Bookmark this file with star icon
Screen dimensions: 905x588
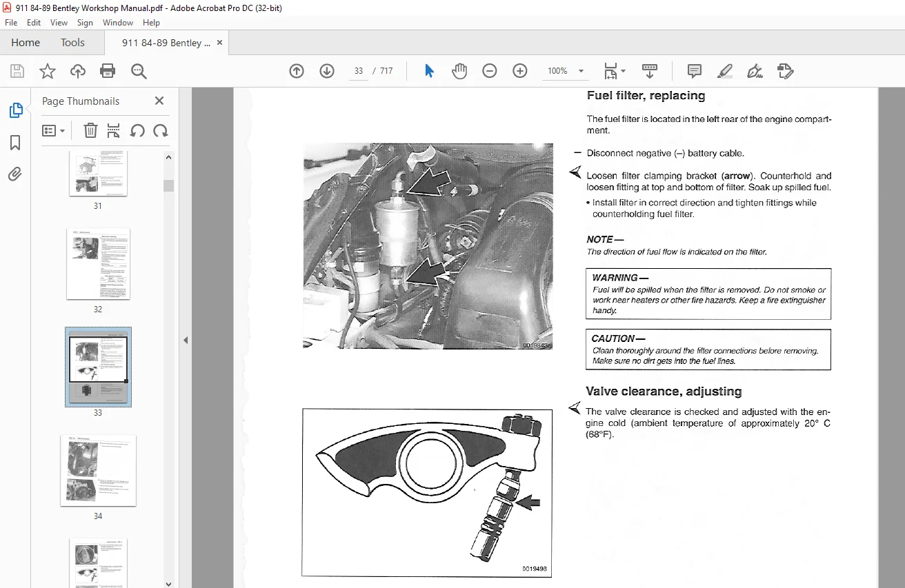pyautogui.click(x=48, y=71)
